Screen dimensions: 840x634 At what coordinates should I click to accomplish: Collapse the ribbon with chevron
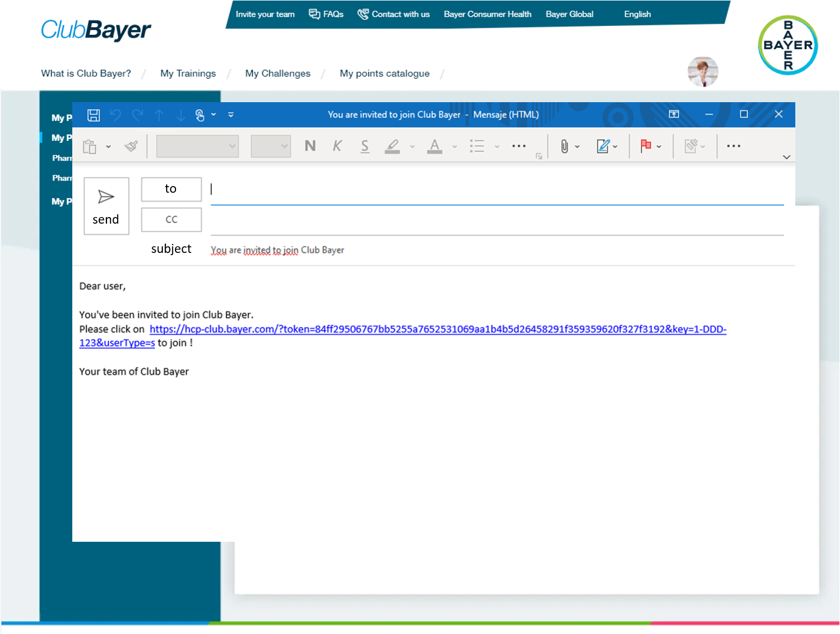point(786,157)
